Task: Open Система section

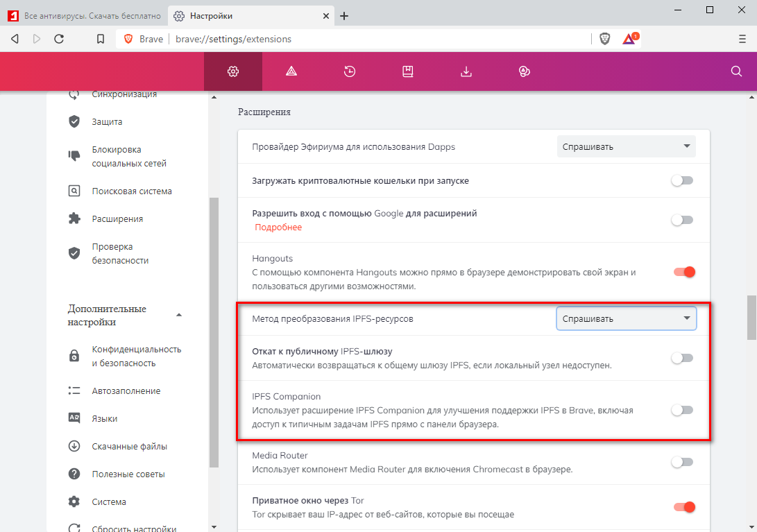Action: click(109, 501)
